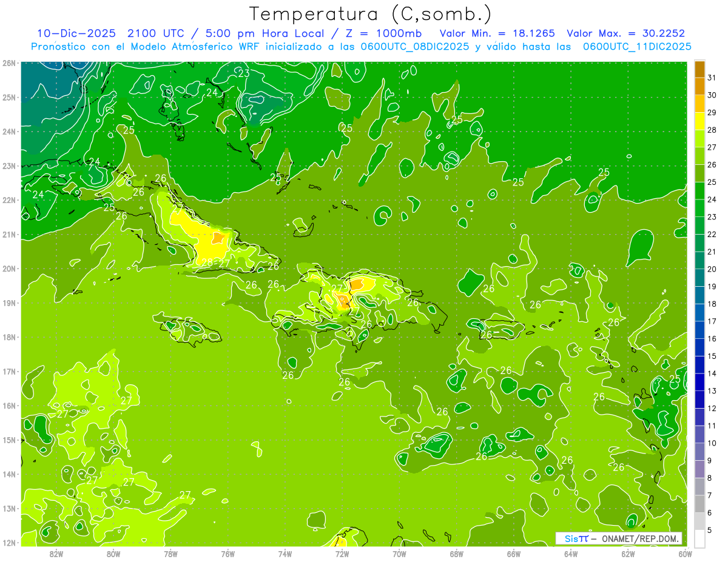This screenshot has width=728, height=562.
Task: Click the 26N latitude axis label
Action: [9, 63]
